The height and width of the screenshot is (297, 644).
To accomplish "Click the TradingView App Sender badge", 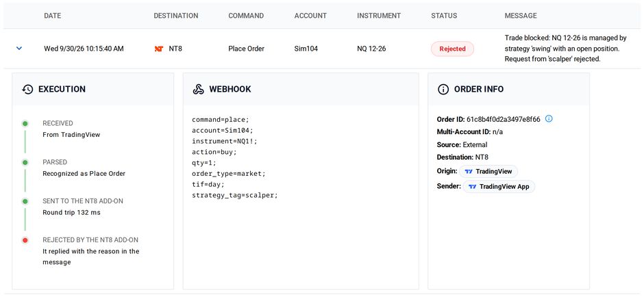I will coord(499,187).
